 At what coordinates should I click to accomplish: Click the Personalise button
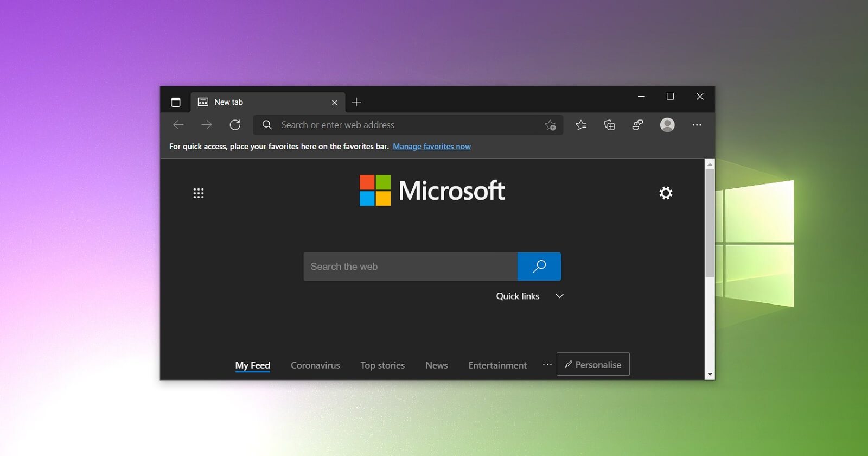(x=593, y=364)
